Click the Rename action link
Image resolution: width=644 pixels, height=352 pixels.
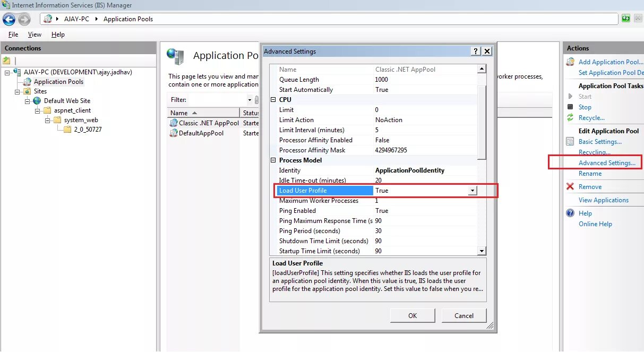click(x=590, y=174)
